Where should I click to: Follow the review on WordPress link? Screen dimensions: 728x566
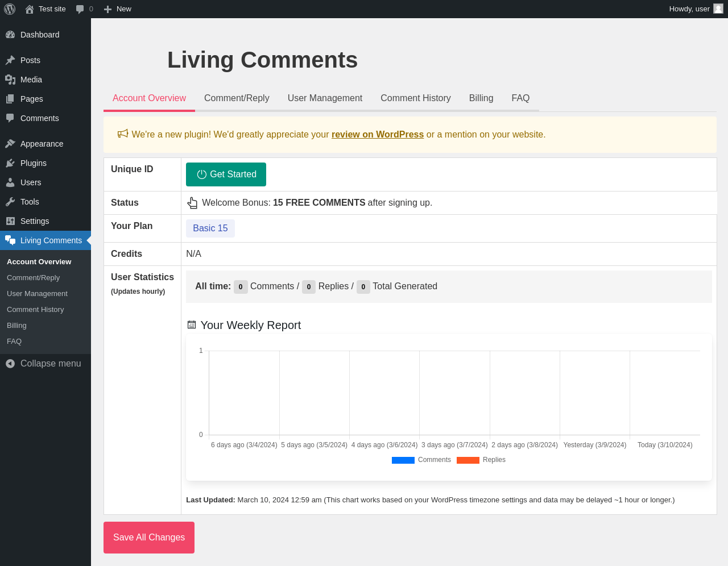378,135
